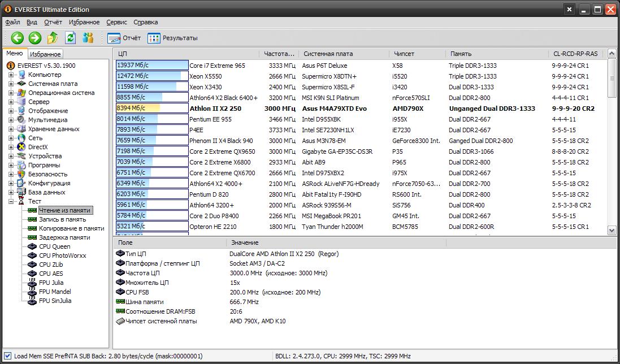Select the Отображение tree icon
Viewport: 620px width, 364px height.
coord(21,111)
